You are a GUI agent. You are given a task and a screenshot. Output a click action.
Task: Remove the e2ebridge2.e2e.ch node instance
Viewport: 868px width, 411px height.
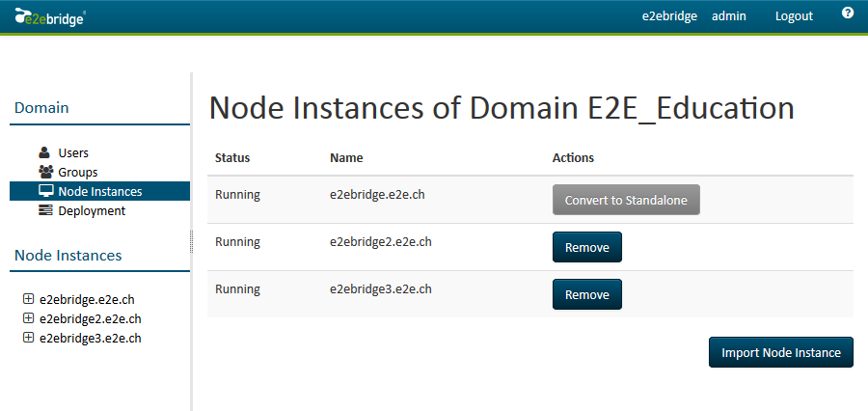[x=586, y=247]
